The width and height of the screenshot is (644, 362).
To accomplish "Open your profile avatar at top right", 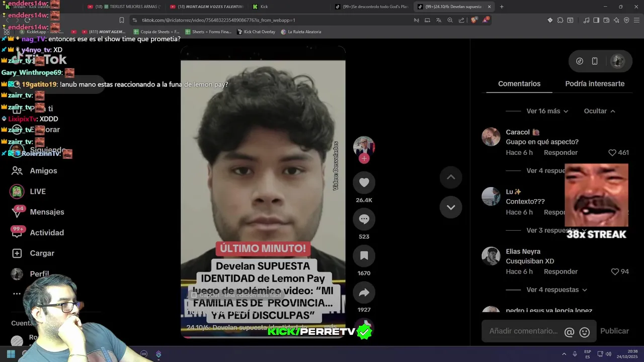I will (x=617, y=61).
